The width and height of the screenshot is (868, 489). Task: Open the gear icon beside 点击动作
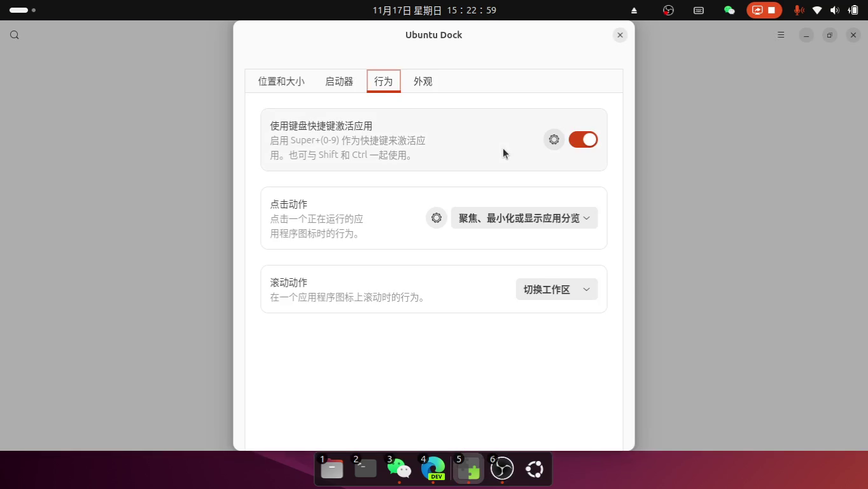pos(436,218)
